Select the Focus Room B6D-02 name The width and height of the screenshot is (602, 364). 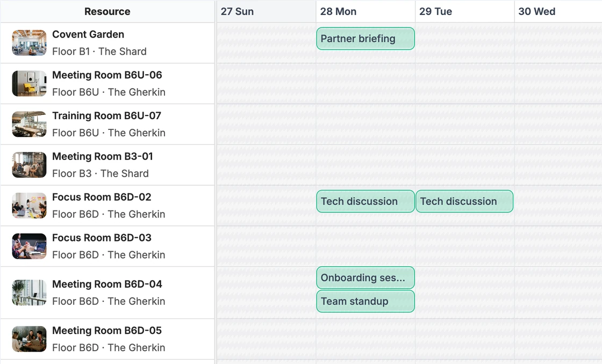(102, 197)
